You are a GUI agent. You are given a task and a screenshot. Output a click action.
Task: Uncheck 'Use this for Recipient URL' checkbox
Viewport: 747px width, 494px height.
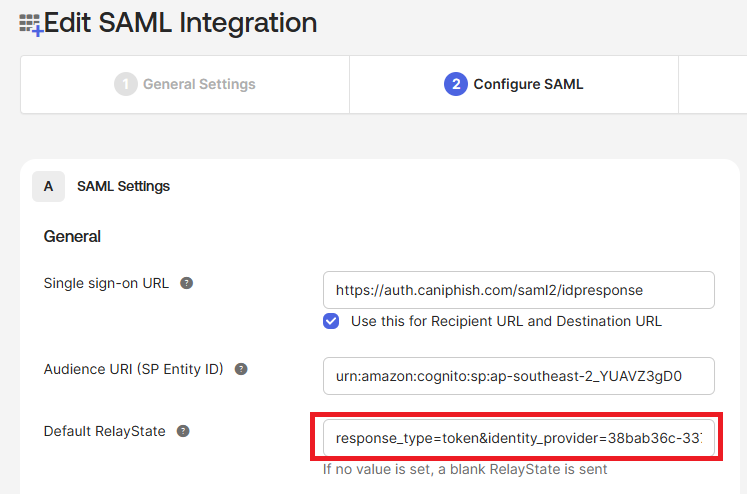pyautogui.click(x=331, y=321)
